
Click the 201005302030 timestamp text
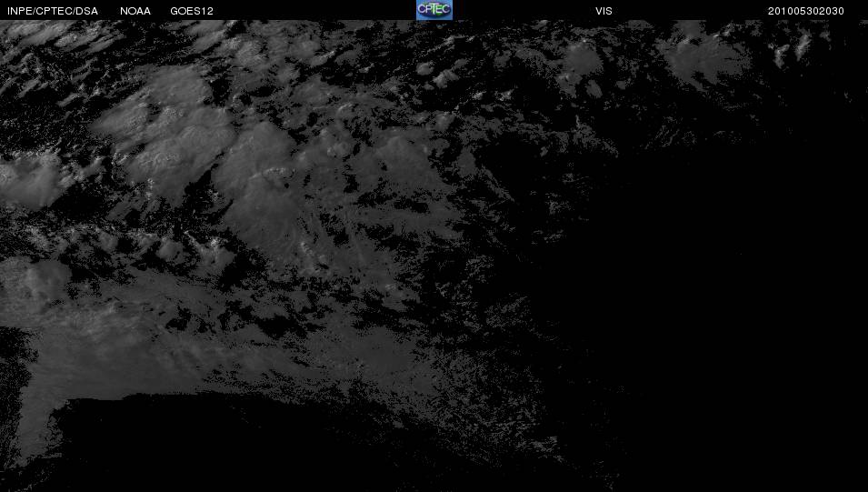806,11
